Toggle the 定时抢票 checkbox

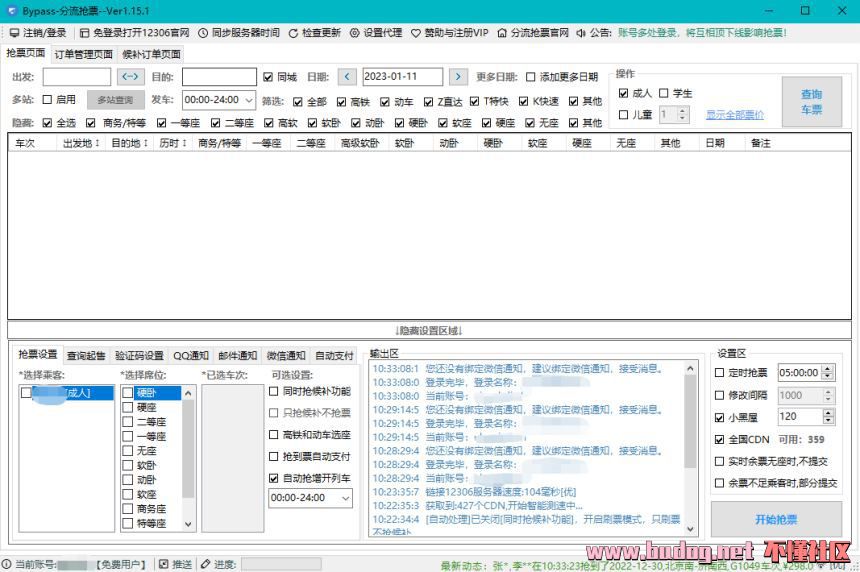(x=720, y=373)
